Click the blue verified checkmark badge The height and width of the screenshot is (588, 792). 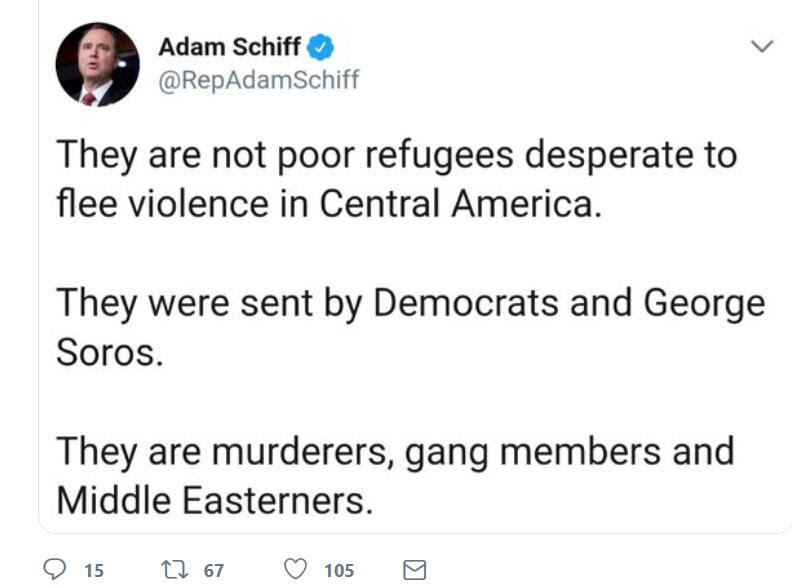pos(320,47)
